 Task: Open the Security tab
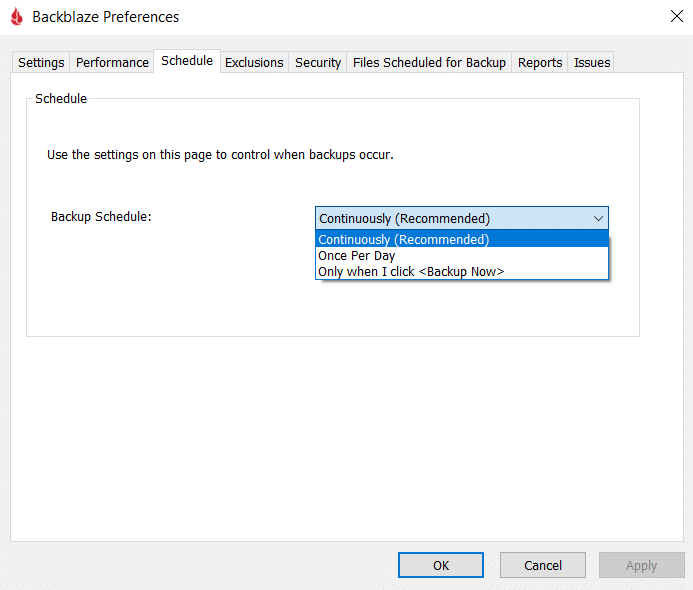(x=318, y=62)
